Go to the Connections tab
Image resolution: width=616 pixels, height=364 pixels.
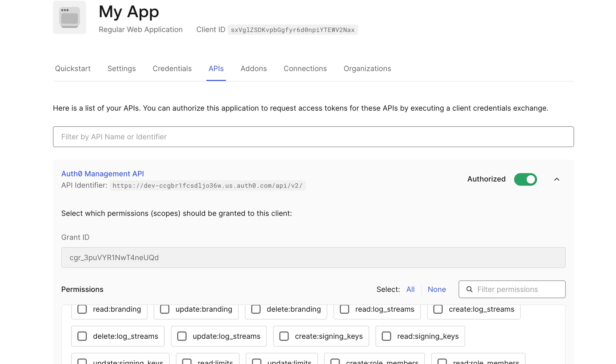pyautogui.click(x=305, y=69)
